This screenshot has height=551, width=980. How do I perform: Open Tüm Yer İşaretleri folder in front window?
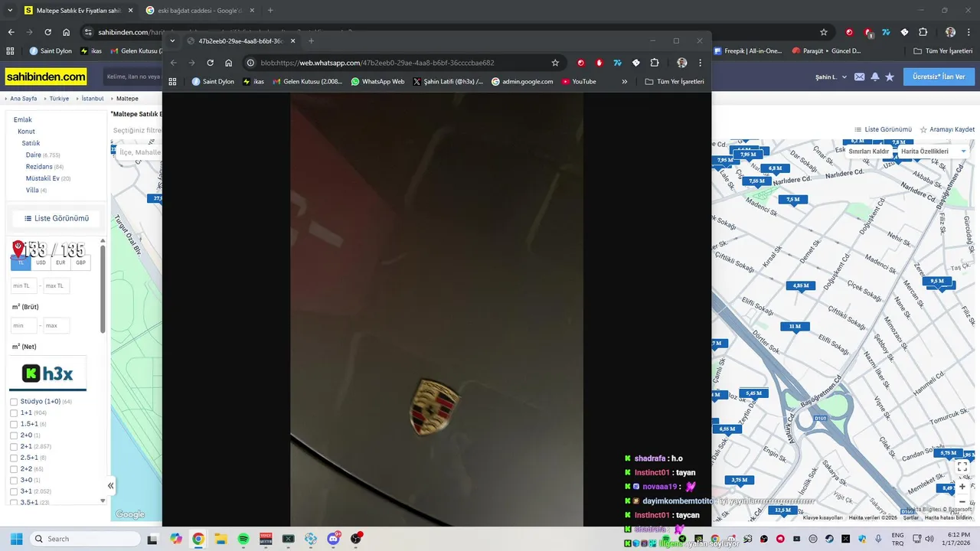pos(675,81)
